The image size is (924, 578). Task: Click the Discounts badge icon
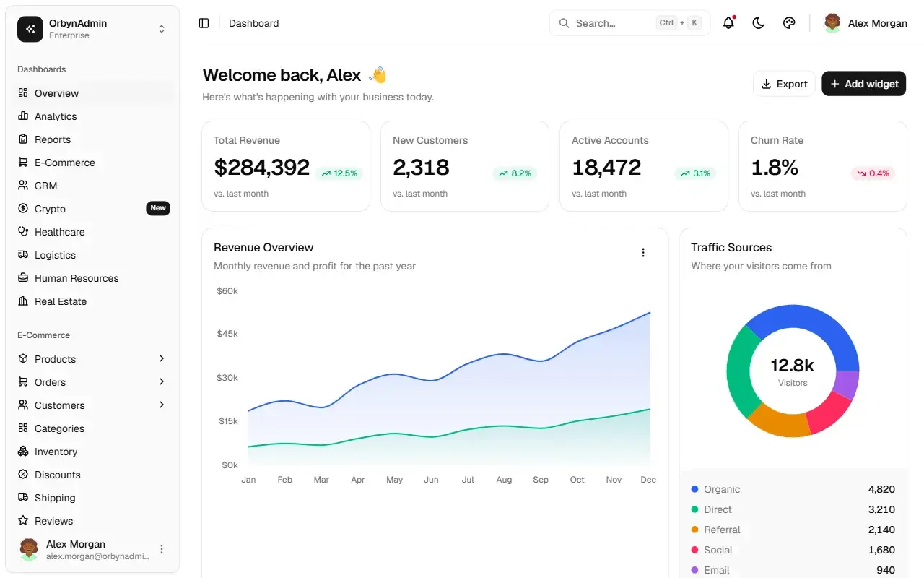(23, 475)
